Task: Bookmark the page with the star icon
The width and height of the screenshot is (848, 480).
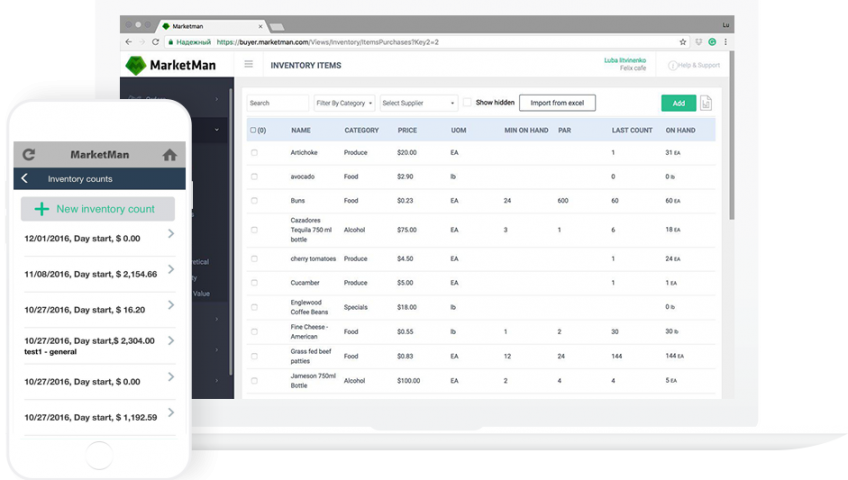Action: [x=683, y=42]
